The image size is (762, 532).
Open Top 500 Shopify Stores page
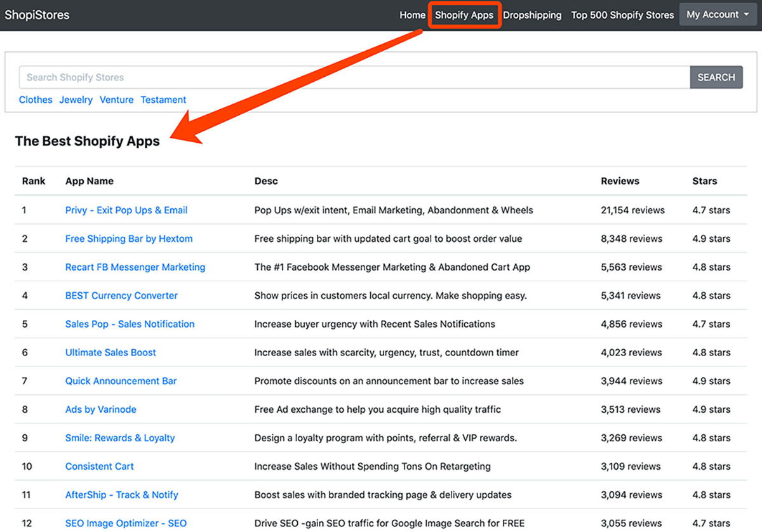(622, 15)
